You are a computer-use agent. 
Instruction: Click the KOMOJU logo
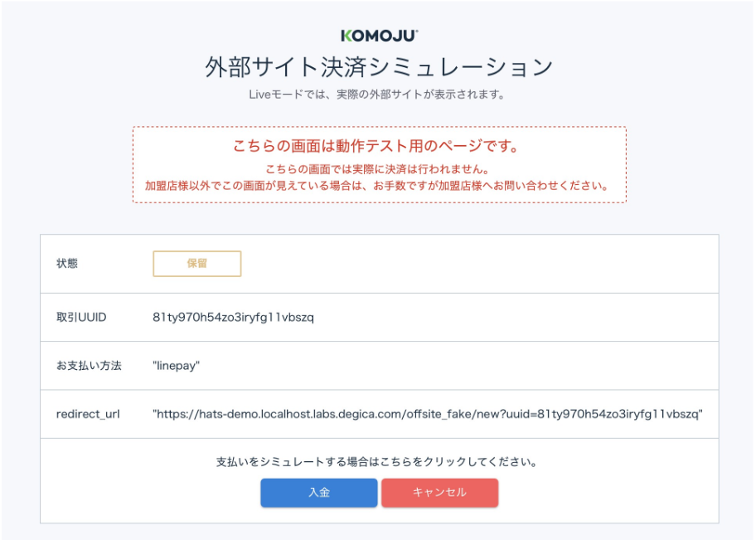coord(379,36)
